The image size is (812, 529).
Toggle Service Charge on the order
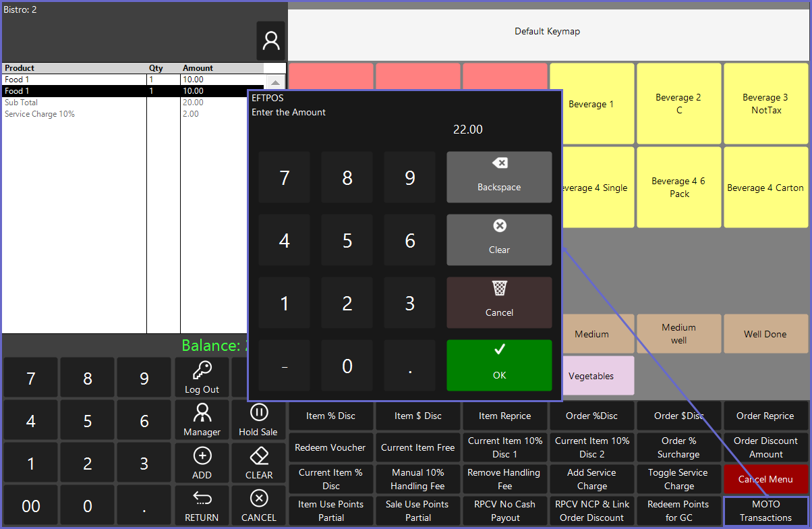pyautogui.click(x=678, y=479)
